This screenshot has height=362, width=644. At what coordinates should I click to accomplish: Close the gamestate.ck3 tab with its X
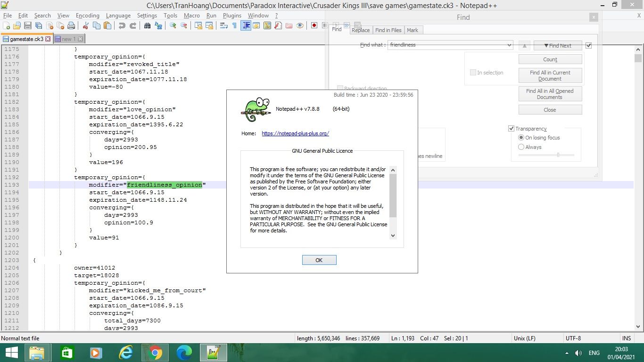tap(48, 39)
